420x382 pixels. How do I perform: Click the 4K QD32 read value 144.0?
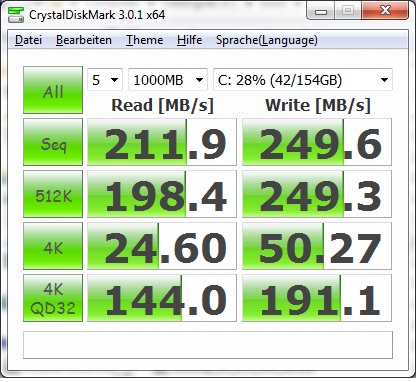pyautogui.click(x=162, y=298)
